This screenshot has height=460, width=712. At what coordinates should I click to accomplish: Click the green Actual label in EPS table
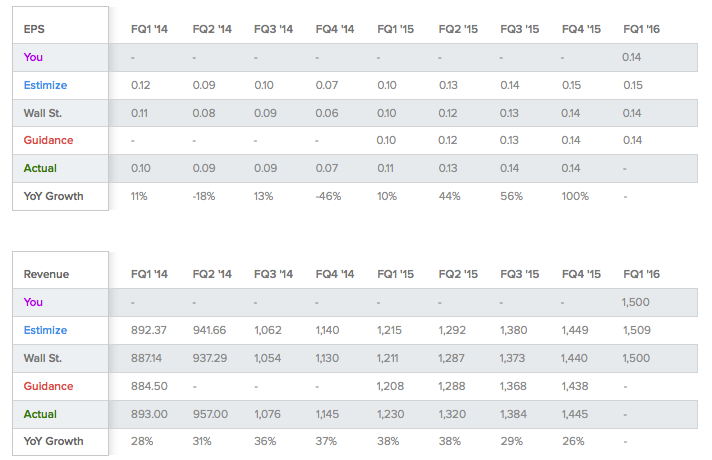[x=40, y=168]
